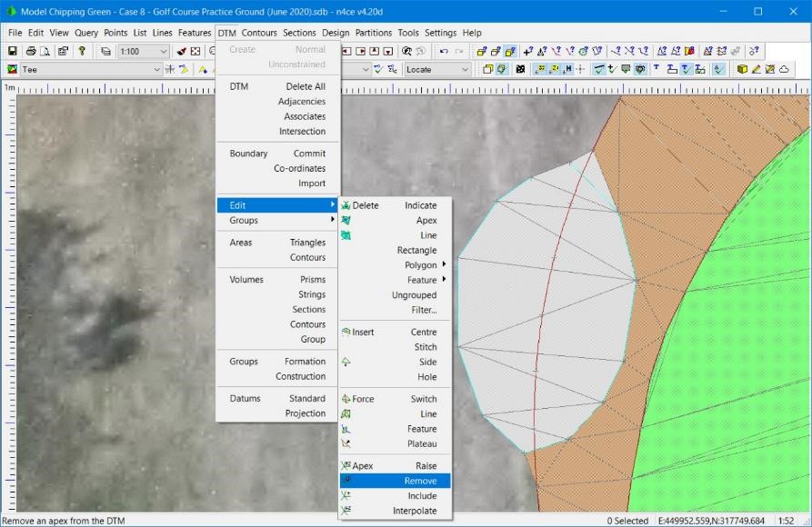Click the 1:52 scale status text
The image size is (812, 527).
click(x=786, y=521)
